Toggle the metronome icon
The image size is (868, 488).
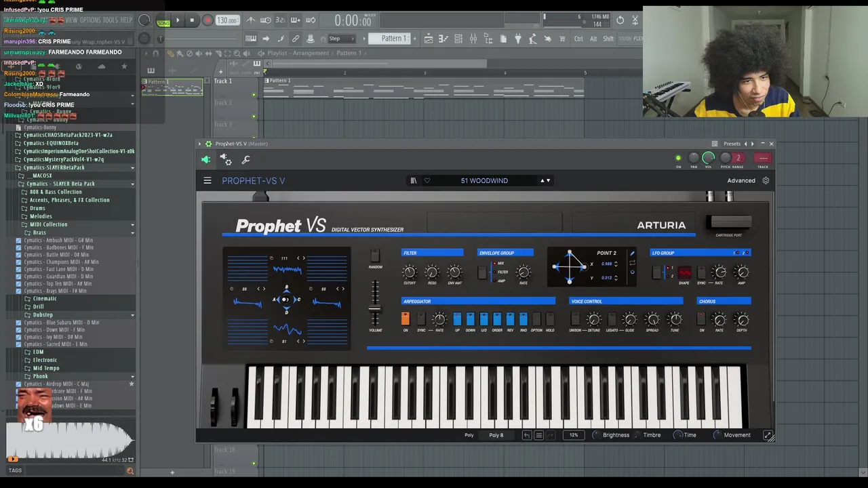[x=251, y=20]
